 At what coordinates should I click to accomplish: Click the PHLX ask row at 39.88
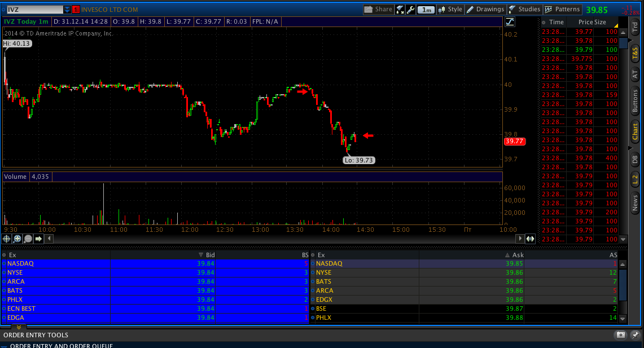coord(464,318)
